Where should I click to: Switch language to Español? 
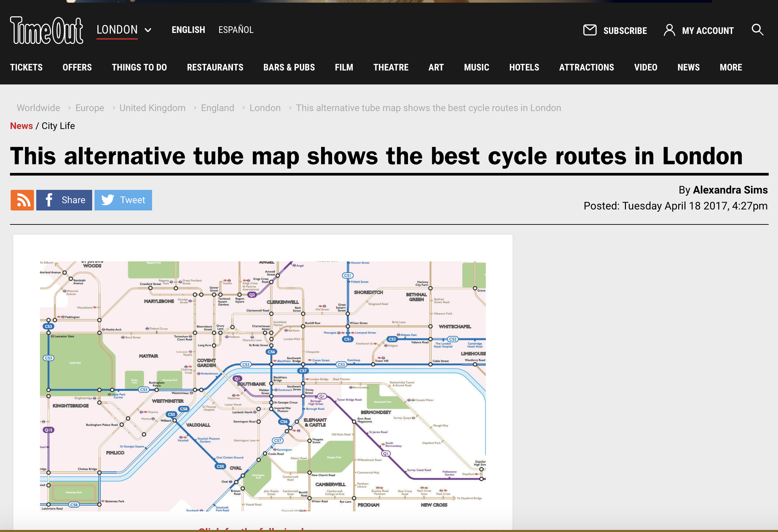click(x=236, y=30)
